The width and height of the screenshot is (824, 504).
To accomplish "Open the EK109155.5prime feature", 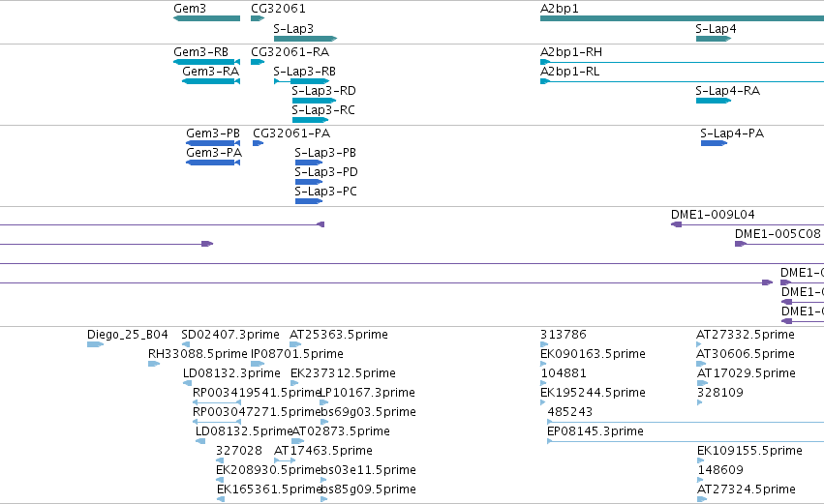I will (x=749, y=451).
